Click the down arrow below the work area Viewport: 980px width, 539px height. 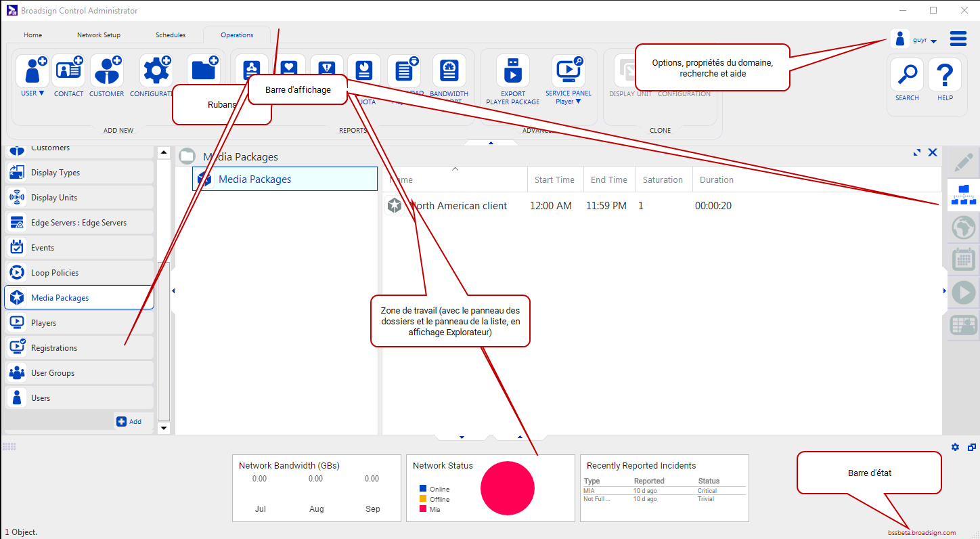462,437
